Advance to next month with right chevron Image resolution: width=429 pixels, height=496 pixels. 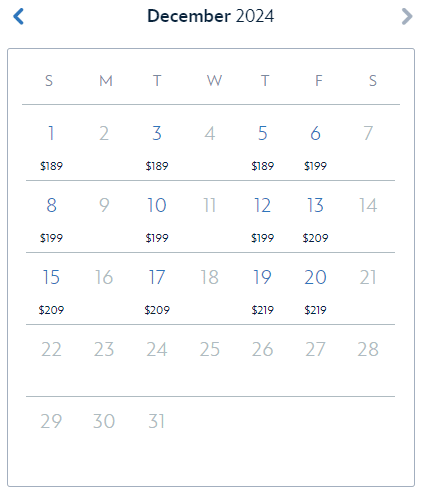click(x=407, y=16)
